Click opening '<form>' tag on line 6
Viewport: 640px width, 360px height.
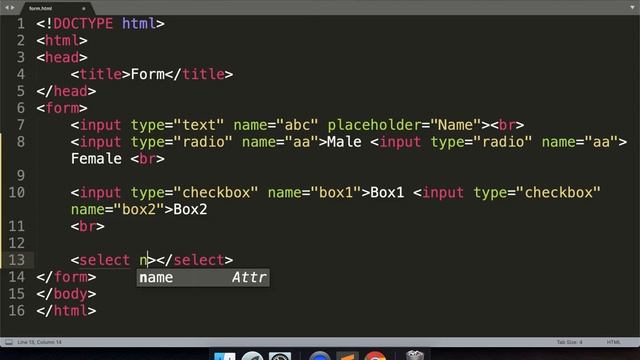(62, 108)
